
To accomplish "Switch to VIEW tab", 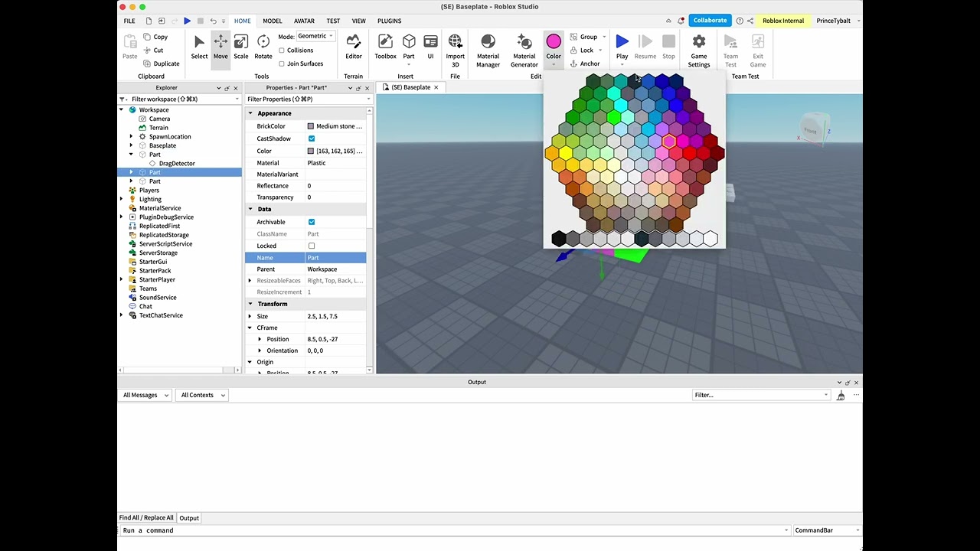I will tap(358, 21).
